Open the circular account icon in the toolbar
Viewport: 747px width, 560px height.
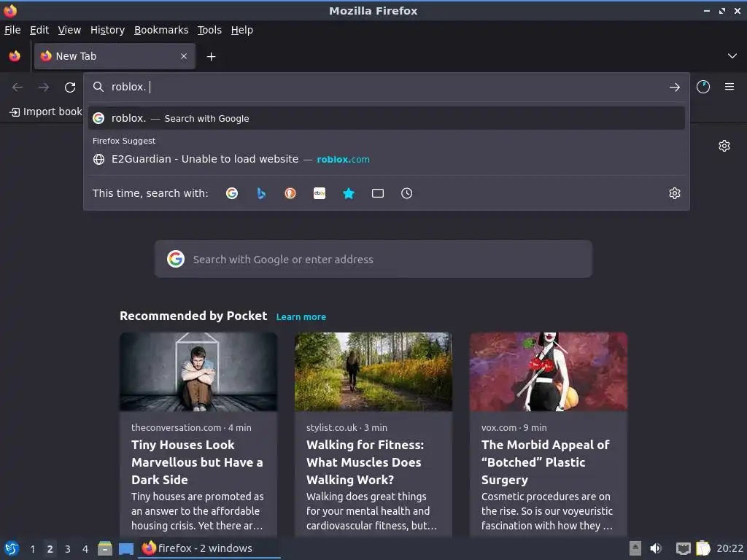point(703,87)
